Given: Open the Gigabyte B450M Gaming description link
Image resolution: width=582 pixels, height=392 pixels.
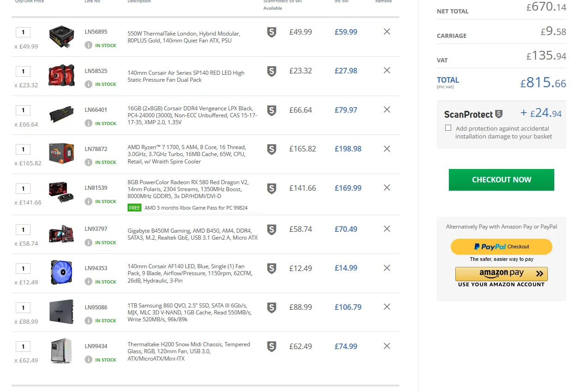Looking at the screenshot, I should pyautogui.click(x=193, y=234).
